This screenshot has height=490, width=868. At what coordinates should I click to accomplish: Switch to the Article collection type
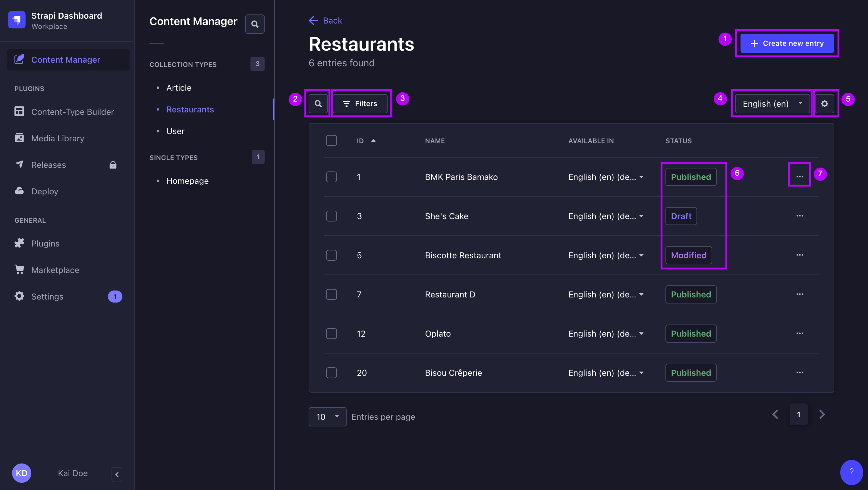[x=179, y=87]
